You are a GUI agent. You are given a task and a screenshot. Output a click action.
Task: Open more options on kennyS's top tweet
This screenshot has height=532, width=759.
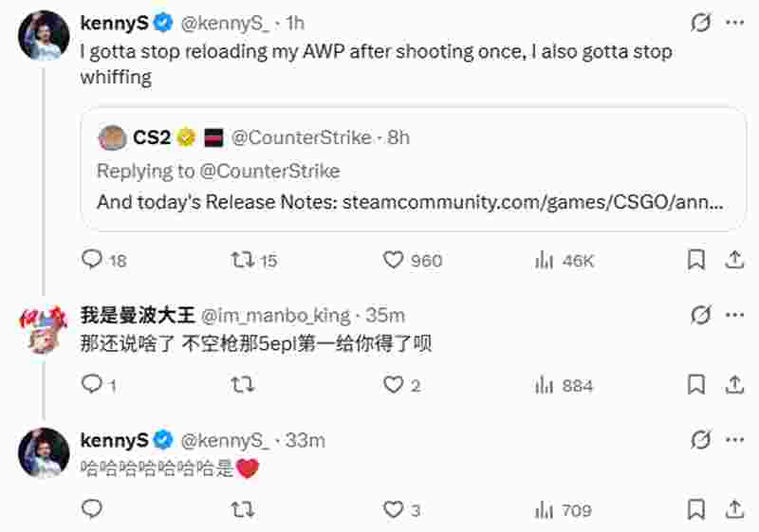coord(733,22)
